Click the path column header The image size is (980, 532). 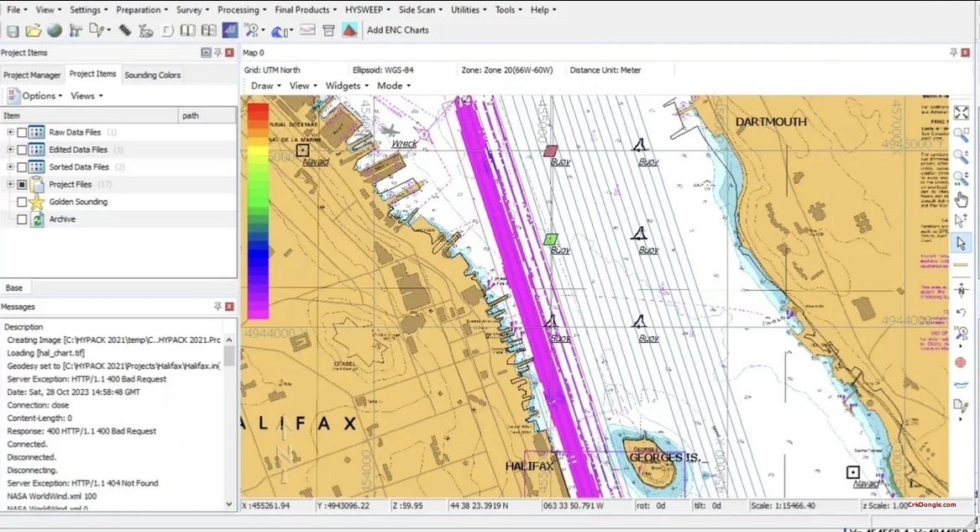(207, 116)
